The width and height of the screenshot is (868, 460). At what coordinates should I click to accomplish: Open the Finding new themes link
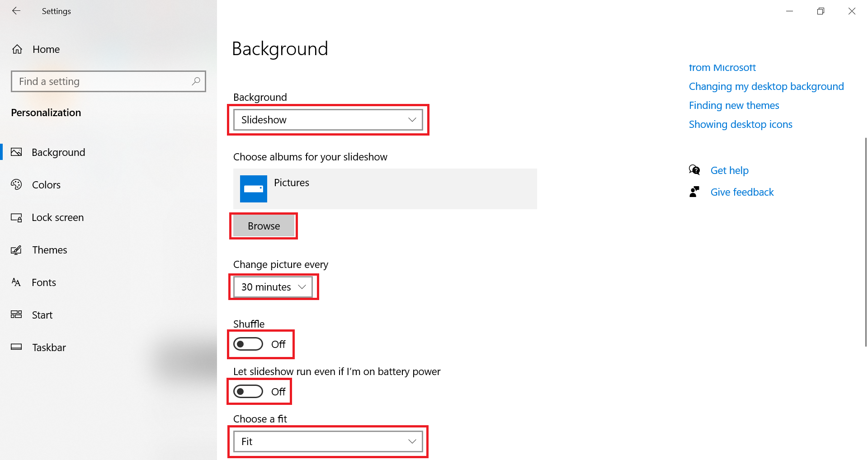point(734,105)
